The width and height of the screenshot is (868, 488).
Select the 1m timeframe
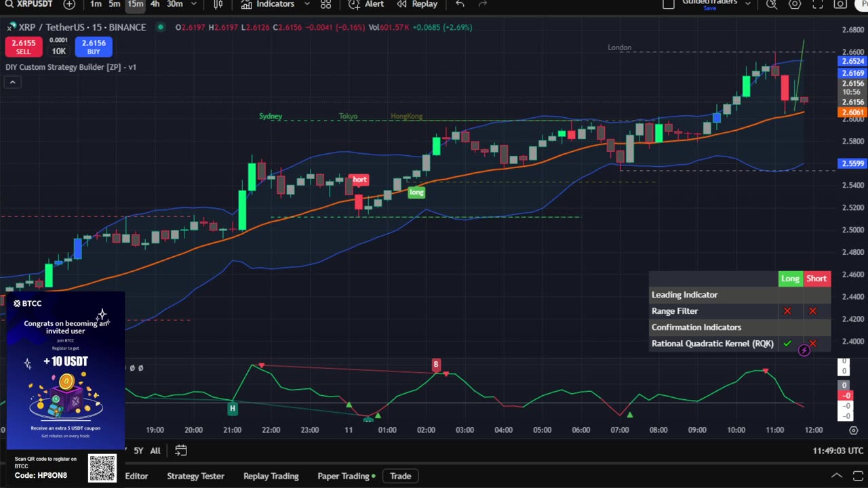tap(96, 4)
